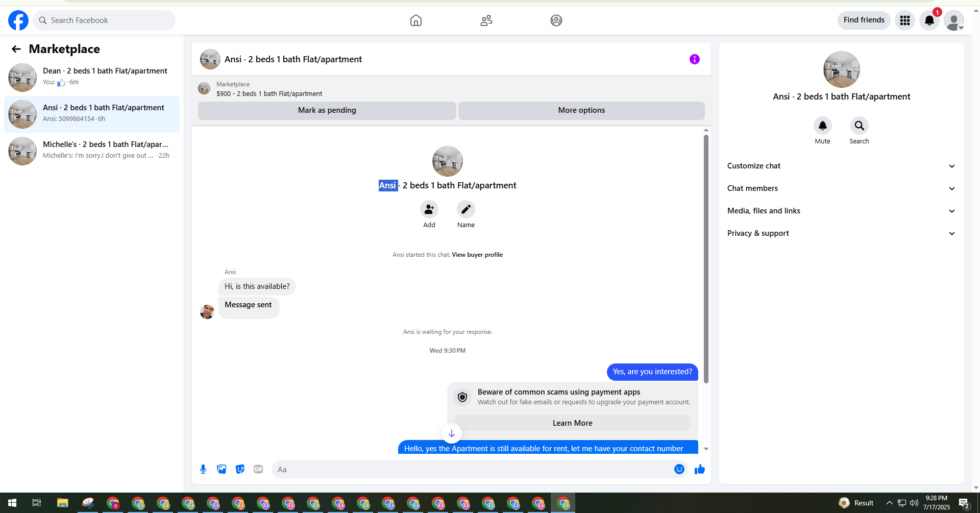Open the emoji picker
980x513 pixels.
pyautogui.click(x=679, y=469)
